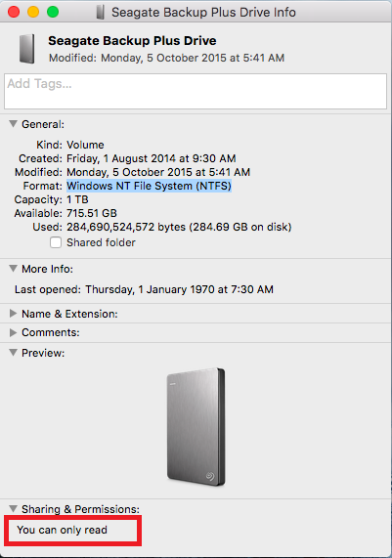Click the Available value 715.51 GB

click(92, 213)
